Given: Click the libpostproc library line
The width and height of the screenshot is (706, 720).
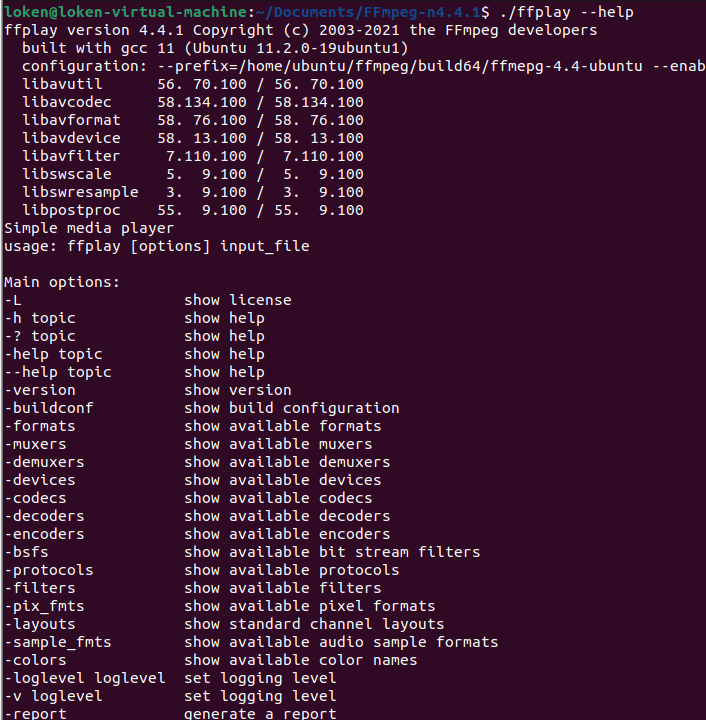Looking at the screenshot, I should [192, 210].
